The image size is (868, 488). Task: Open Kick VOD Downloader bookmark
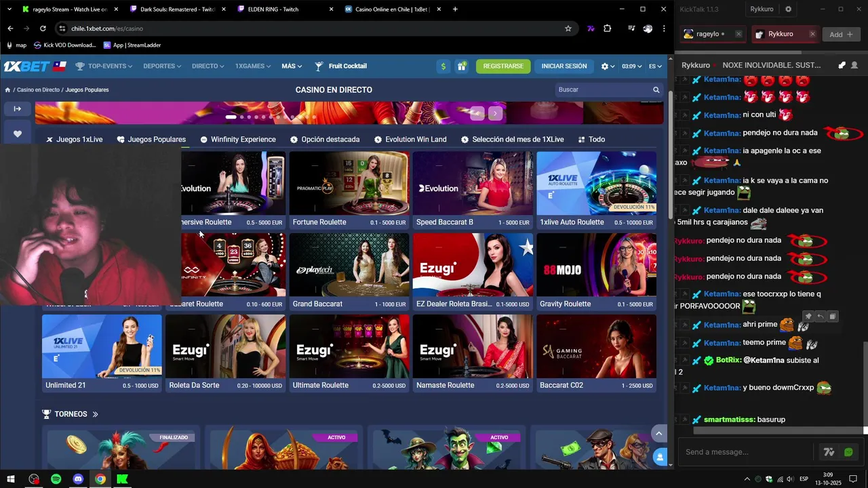64,45
